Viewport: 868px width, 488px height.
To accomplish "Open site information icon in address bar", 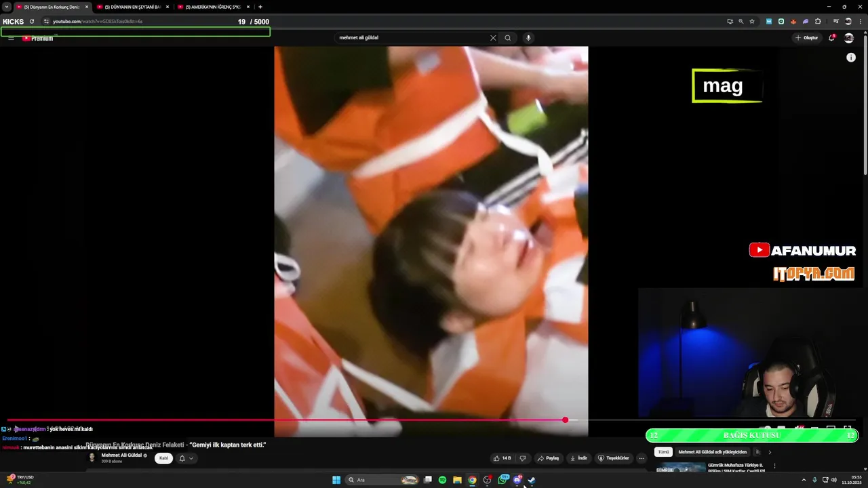I will click(x=46, y=22).
